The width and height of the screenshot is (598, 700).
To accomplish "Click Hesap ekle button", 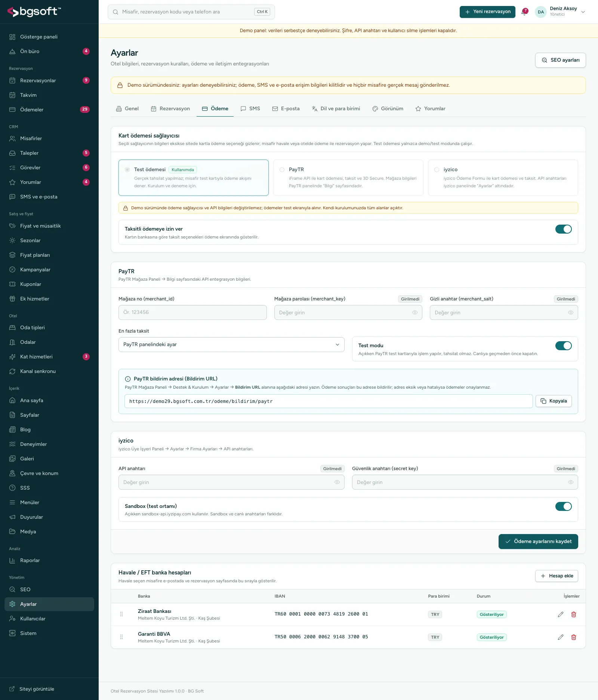I will tap(557, 576).
